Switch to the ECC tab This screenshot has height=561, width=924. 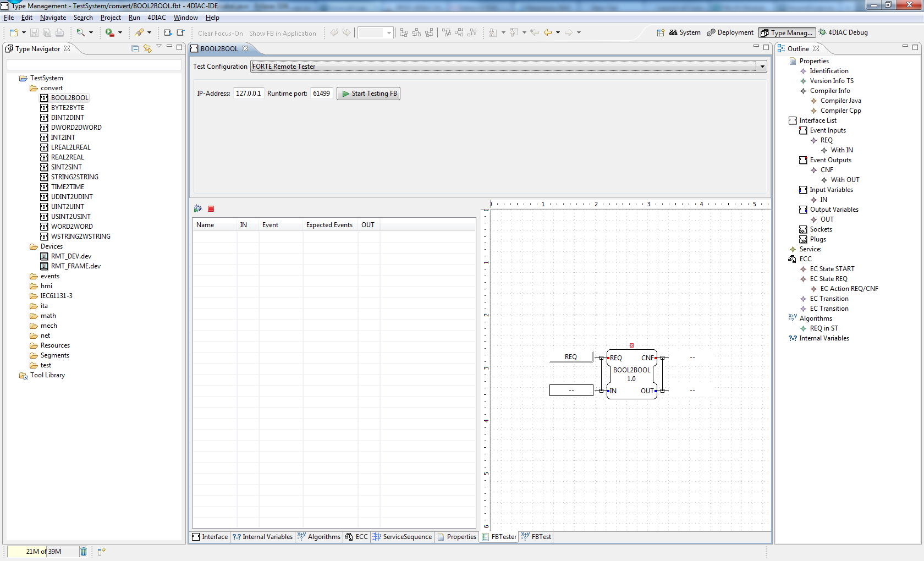(356, 537)
